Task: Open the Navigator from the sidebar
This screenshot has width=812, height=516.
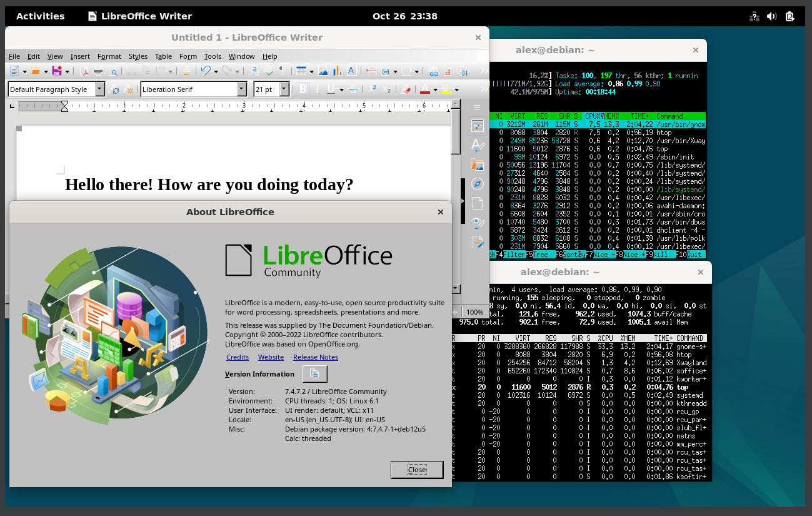Action: (477, 184)
